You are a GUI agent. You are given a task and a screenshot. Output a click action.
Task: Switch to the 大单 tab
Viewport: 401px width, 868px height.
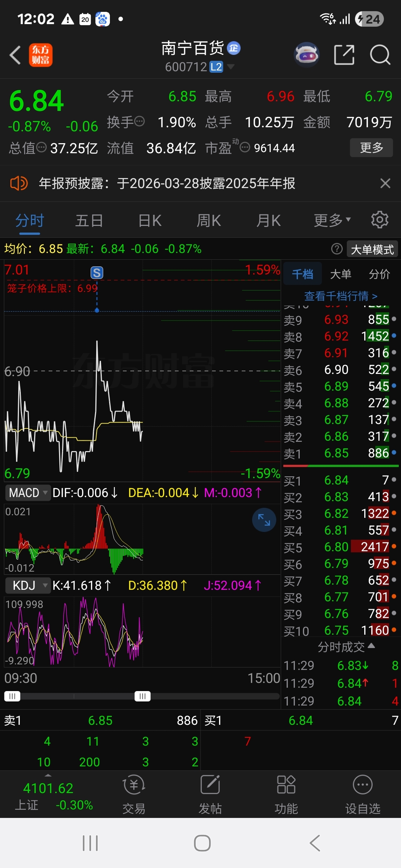click(x=340, y=274)
